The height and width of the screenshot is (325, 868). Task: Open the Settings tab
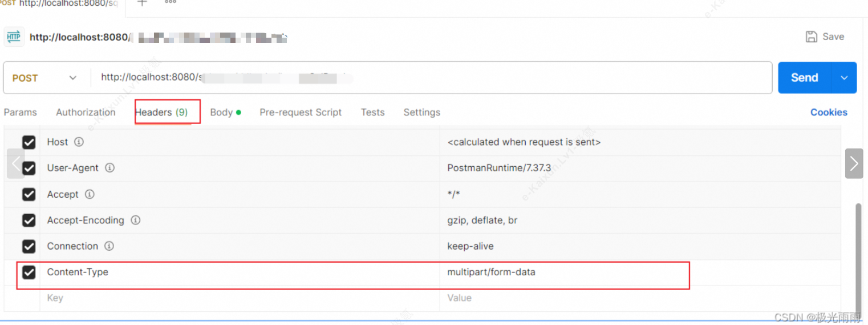[421, 113]
